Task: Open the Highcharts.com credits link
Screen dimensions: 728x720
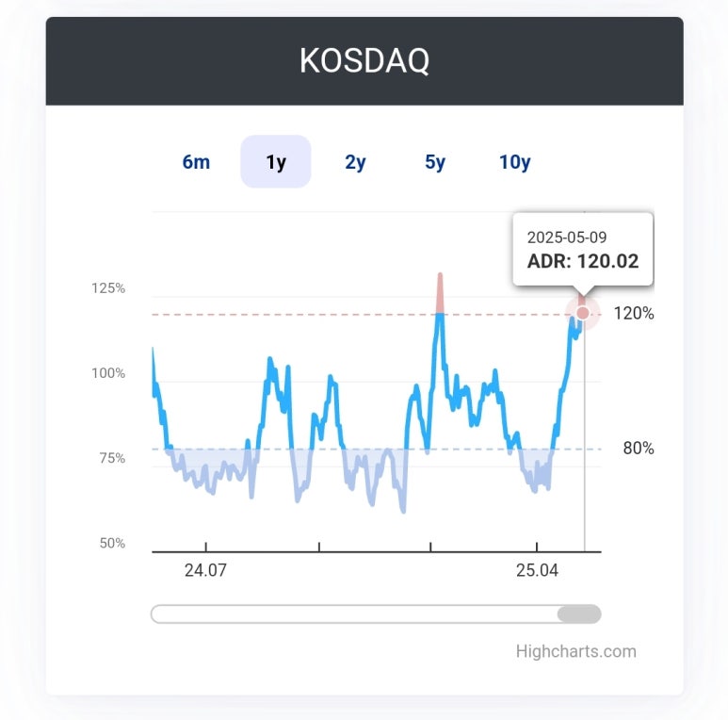Action: [x=575, y=651]
